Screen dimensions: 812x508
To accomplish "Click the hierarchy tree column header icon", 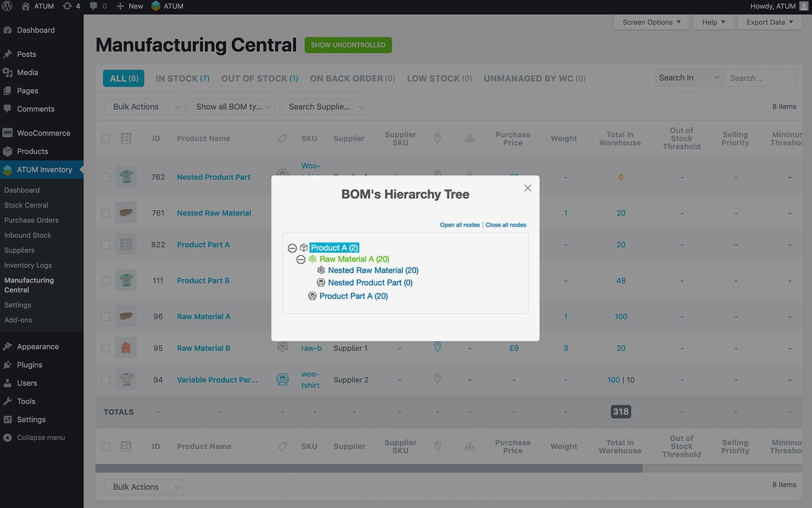I will click(x=470, y=138).
